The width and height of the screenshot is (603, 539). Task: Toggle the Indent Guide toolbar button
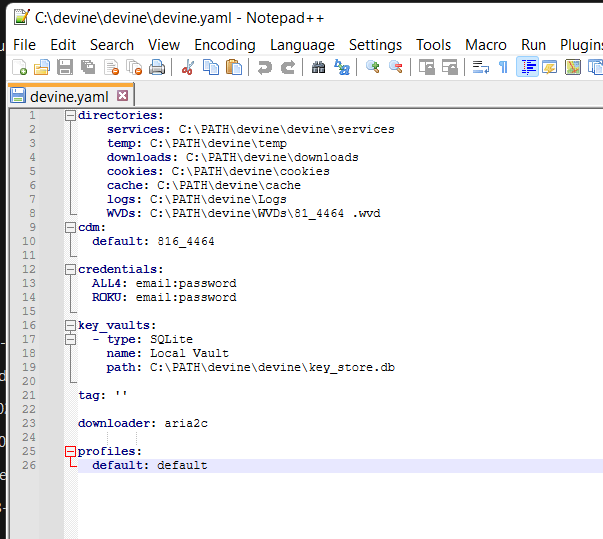[x=527, y=67]
